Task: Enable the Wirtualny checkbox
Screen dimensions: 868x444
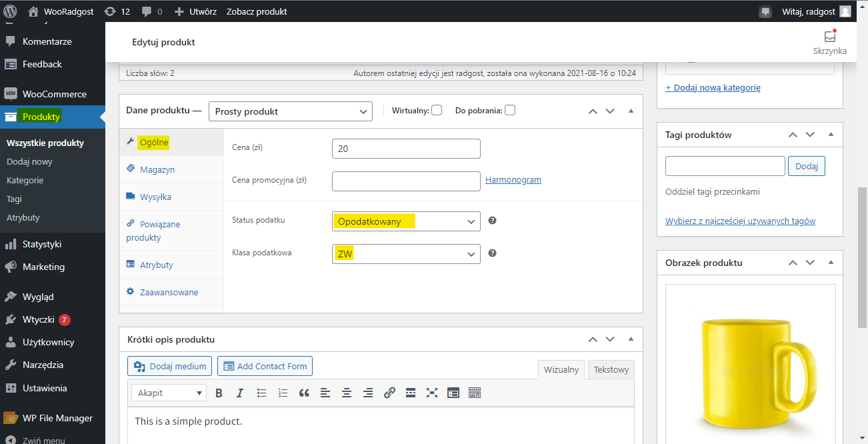Action: 437,111
